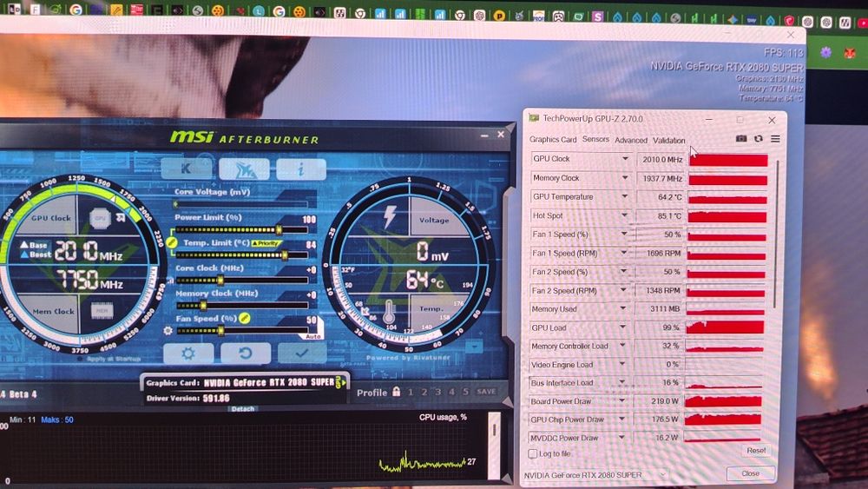
Task: Click the Afterburner monitoring graph scrollbar
Action: point(494,446)
